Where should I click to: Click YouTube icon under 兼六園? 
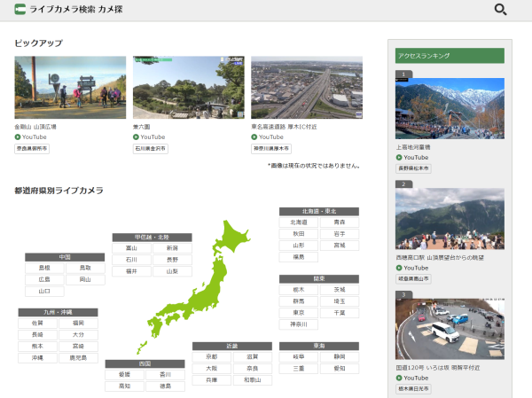coord(137,137)
